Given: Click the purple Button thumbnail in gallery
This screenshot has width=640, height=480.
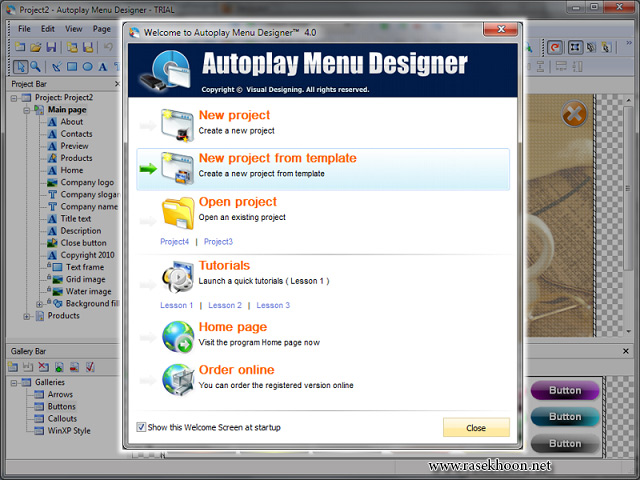Looking at the screenshot, I should [565, 391].
